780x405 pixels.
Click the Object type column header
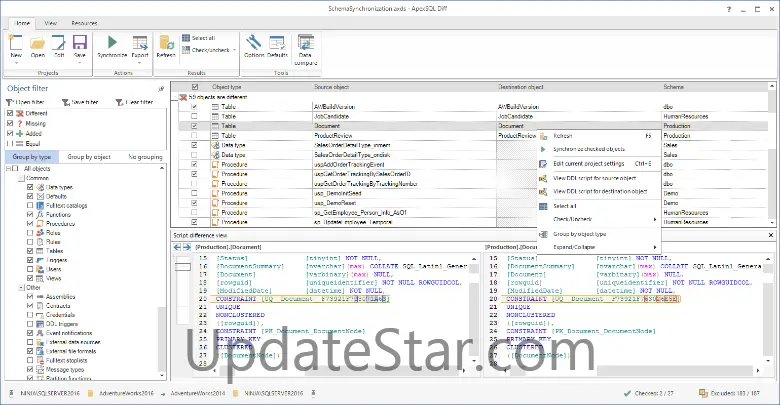pos(226,87)
